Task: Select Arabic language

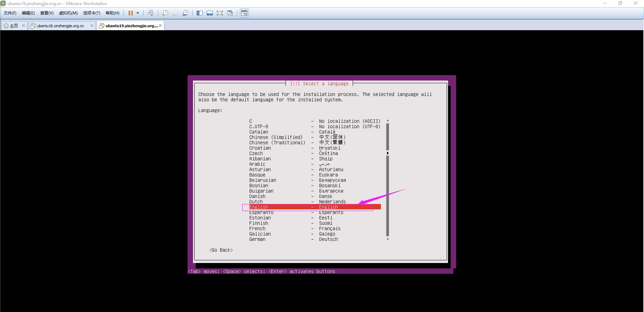Action: pyautogui.click(x=315, y=164)
